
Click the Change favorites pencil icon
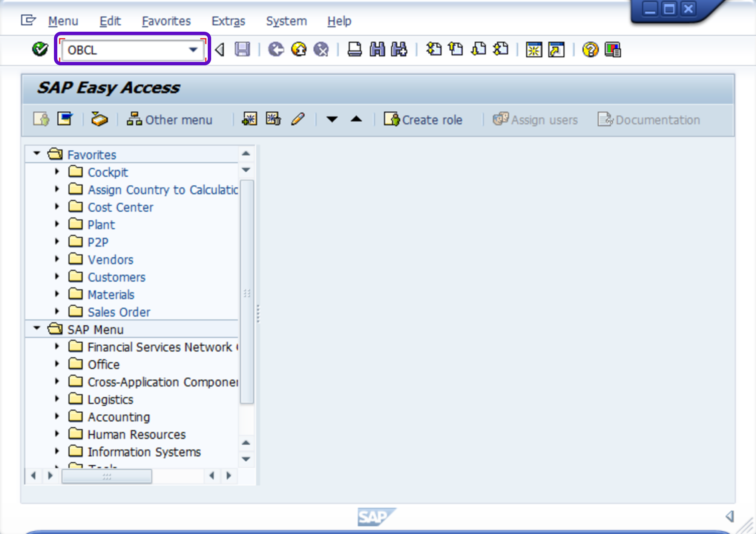click(298, 119)
